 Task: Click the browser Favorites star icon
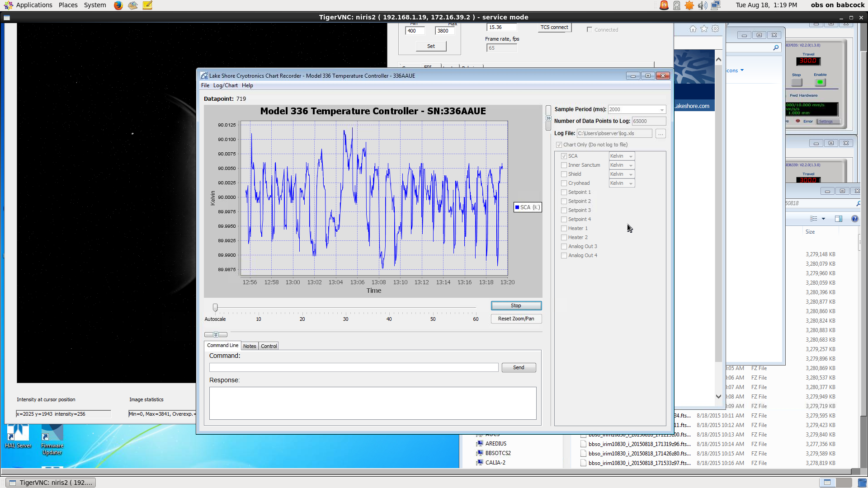click(x=704, y=29)
